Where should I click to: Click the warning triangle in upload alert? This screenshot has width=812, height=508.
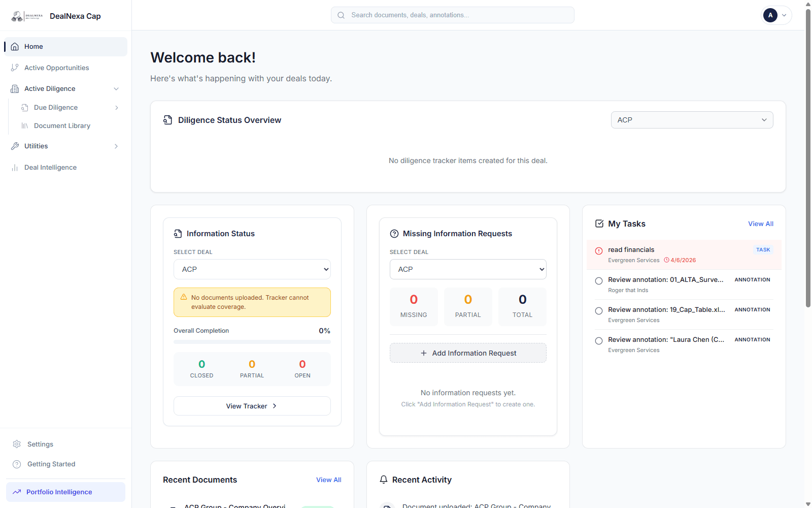click(x=184, y=297)
